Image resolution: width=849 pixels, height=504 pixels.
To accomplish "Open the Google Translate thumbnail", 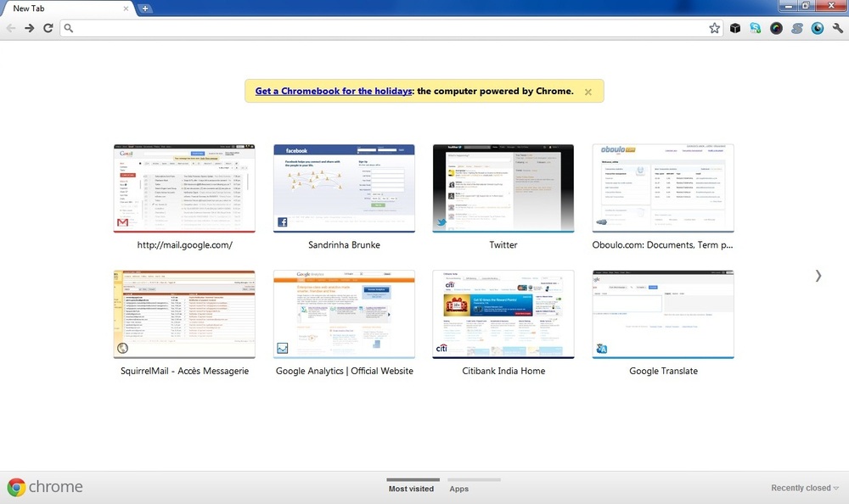I will coord(662,315).
